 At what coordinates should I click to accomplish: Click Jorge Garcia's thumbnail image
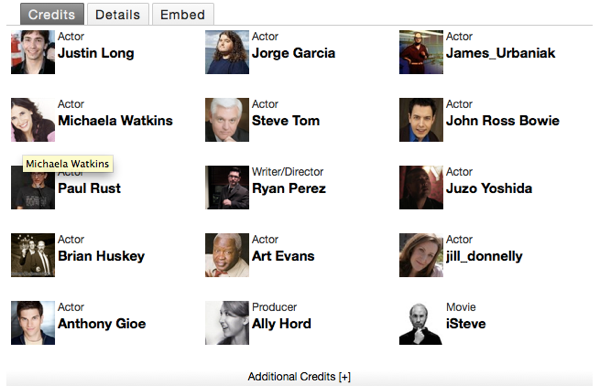(227, 52)
